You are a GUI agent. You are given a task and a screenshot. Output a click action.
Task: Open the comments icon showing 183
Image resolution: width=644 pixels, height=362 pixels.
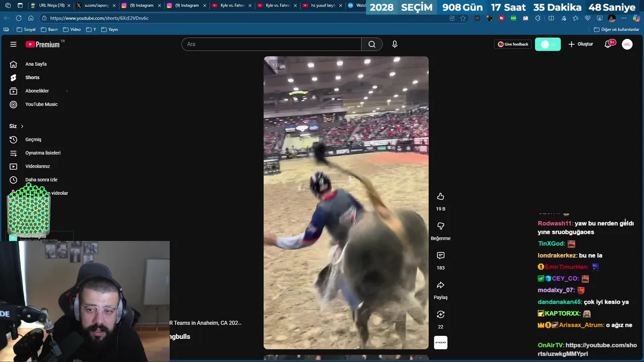[x=440, y=255]
